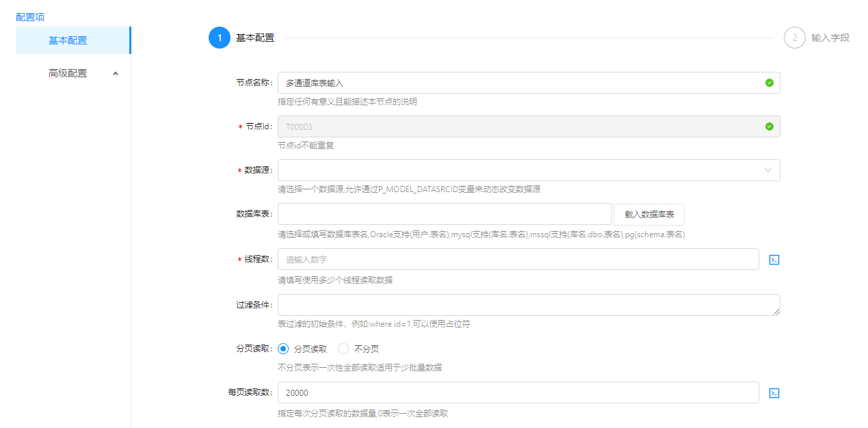This screenshot has width=868, height=428.
Task: Go to the 输入字段 step label
Action: 830,38
